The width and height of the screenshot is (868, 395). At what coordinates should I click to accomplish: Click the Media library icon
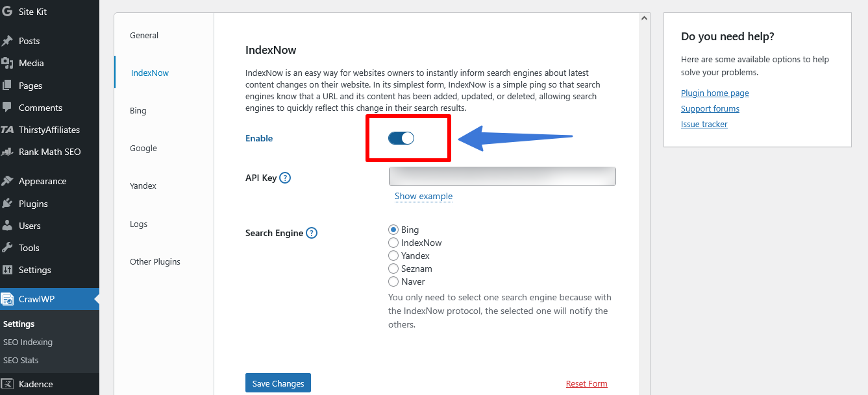(x=7, y=63)
